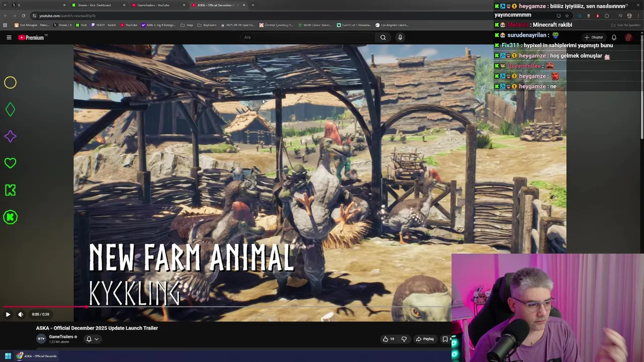Click the green heart overlay icon

pyautogui.click(x=10, y=163)
